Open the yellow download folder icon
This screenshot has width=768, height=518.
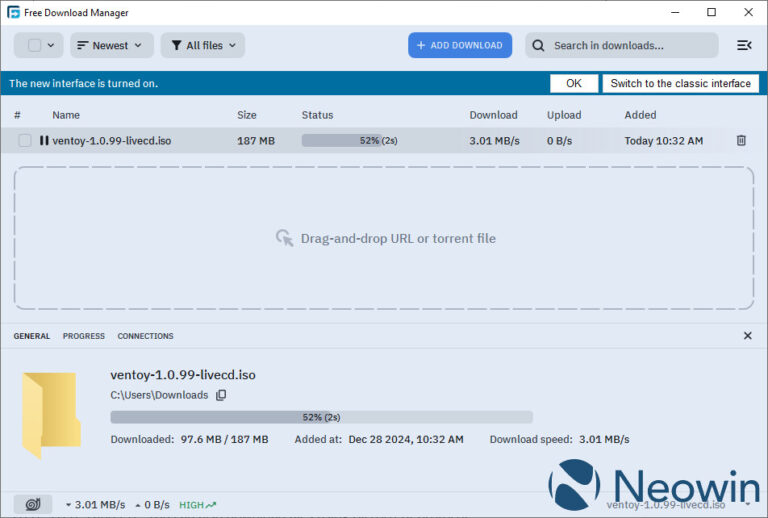click(51, 415)
